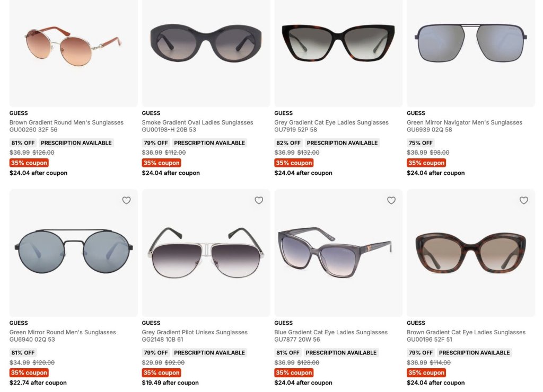Select the Green Mirror Navigator sunglasses picture
Image resolution: width=543 pixels, height=392 pixels.
[x=471, y=53]
